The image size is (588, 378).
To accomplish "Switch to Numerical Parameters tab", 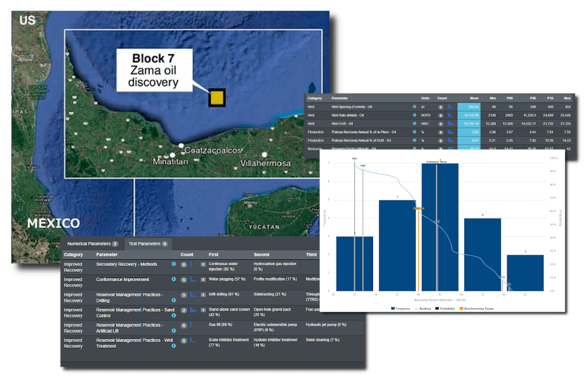I will [x=92, y=244].
